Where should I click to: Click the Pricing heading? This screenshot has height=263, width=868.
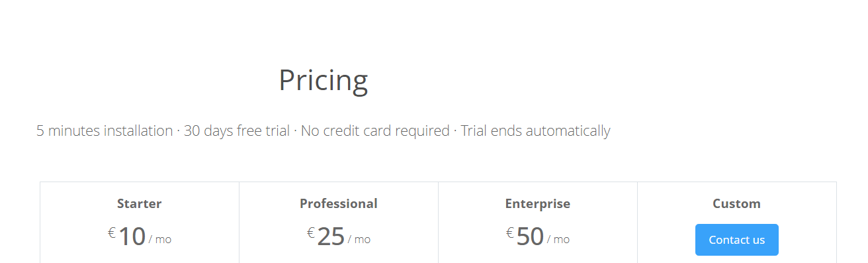324,81
